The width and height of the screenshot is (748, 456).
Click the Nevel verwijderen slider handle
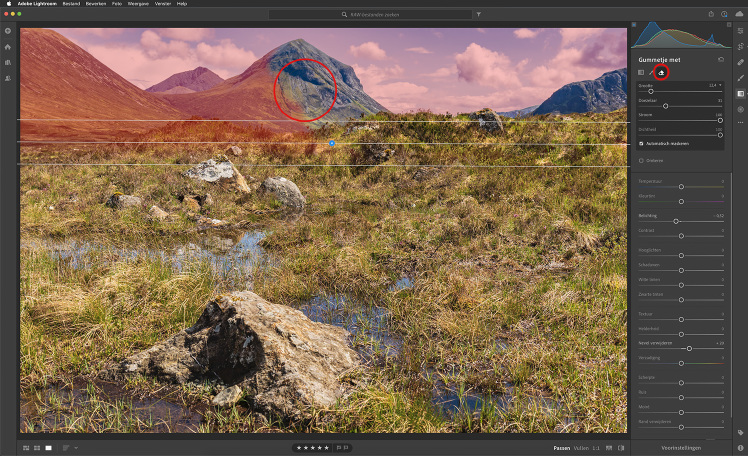coord(689,349)
